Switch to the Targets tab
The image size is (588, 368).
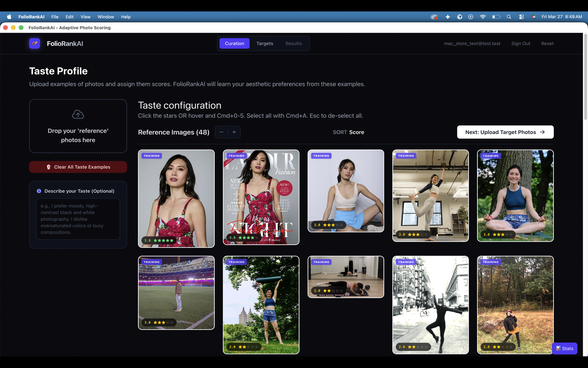[x=265, y=43]
